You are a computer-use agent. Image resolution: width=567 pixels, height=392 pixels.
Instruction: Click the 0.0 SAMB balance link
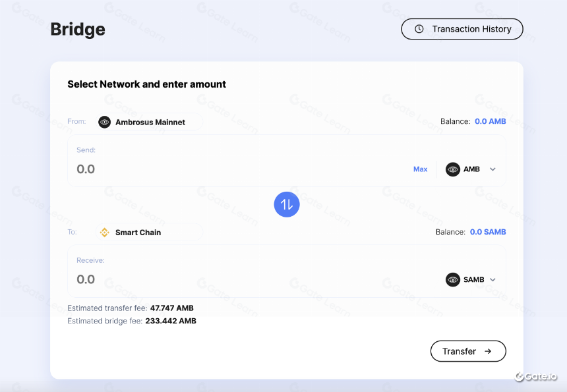click(x=488, y=232)
